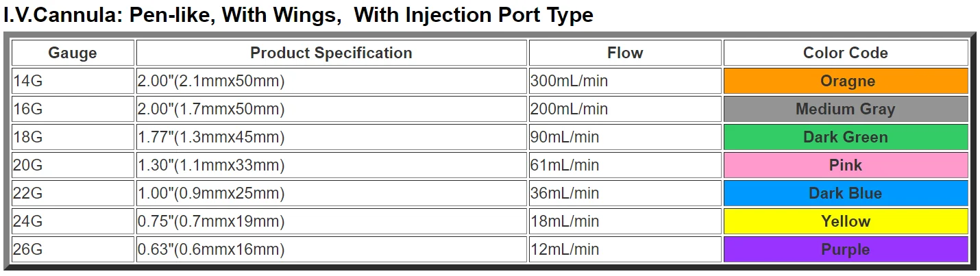This screenshot has width=980, height=276.
Task: Click the 300mL/min flow cell
Action: (625, 81)
